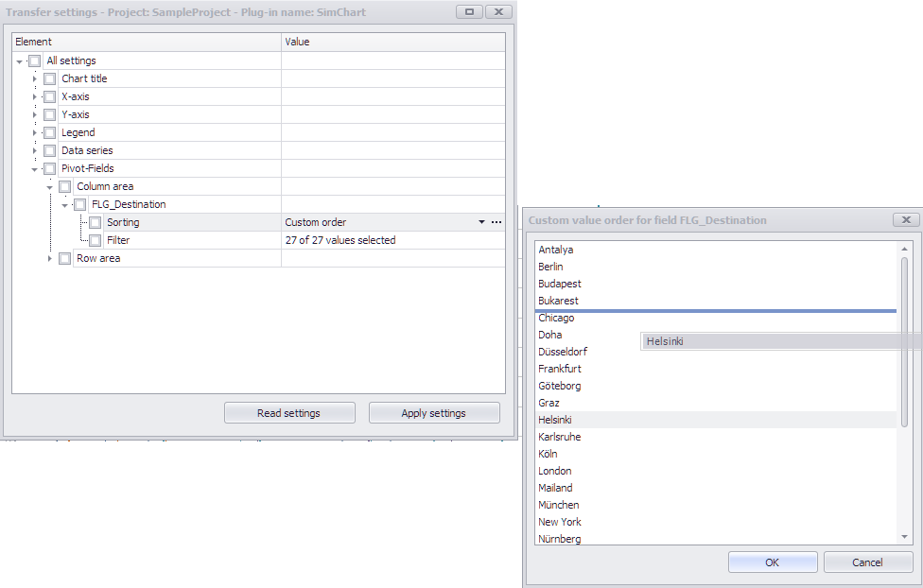Expand the Chart title node
The width and height of the screenshot is (923, 588).
[34, 78]
